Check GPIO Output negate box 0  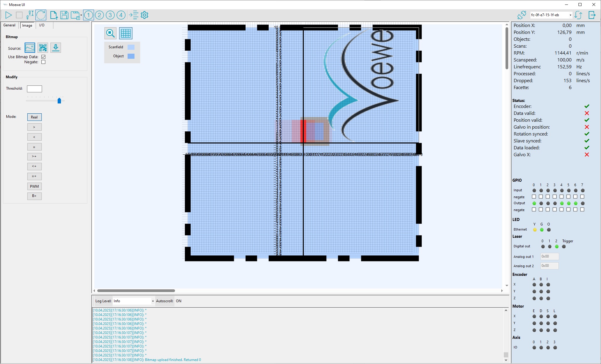(534, 210)
